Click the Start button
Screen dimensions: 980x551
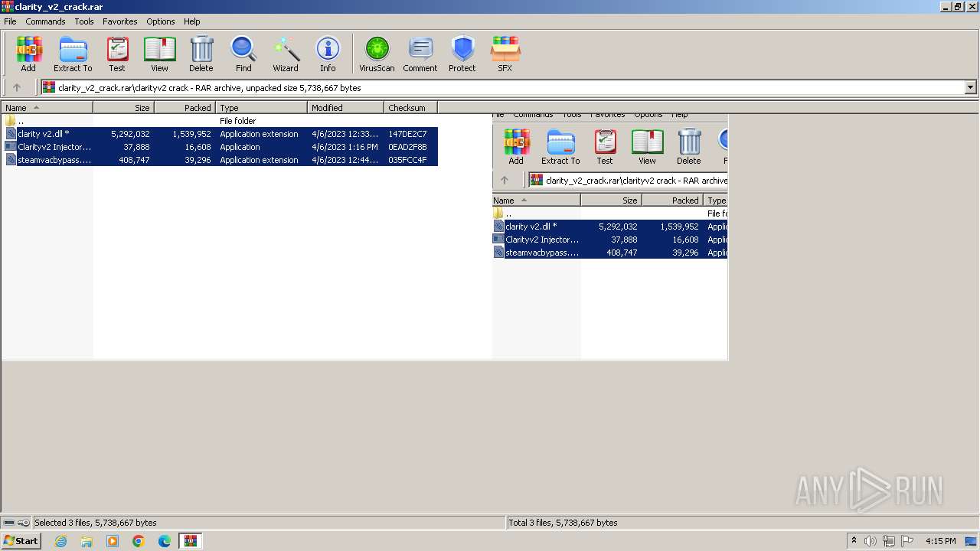(21, 541)
